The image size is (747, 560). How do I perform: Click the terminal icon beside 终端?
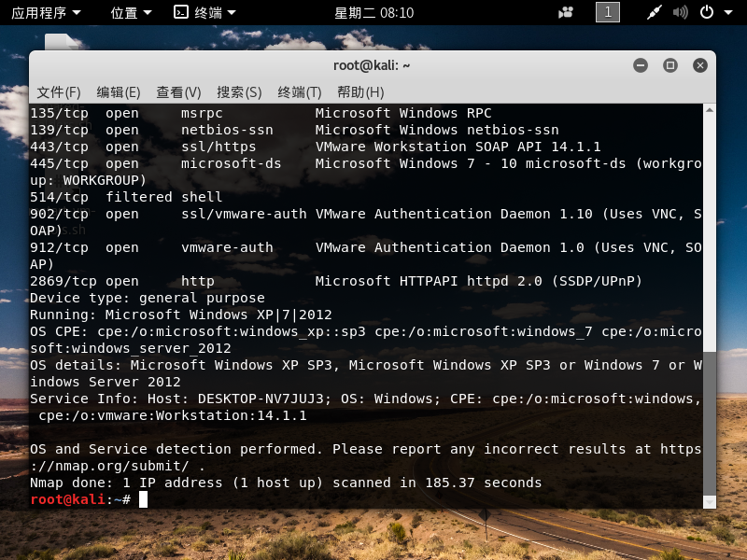(180, 12)
